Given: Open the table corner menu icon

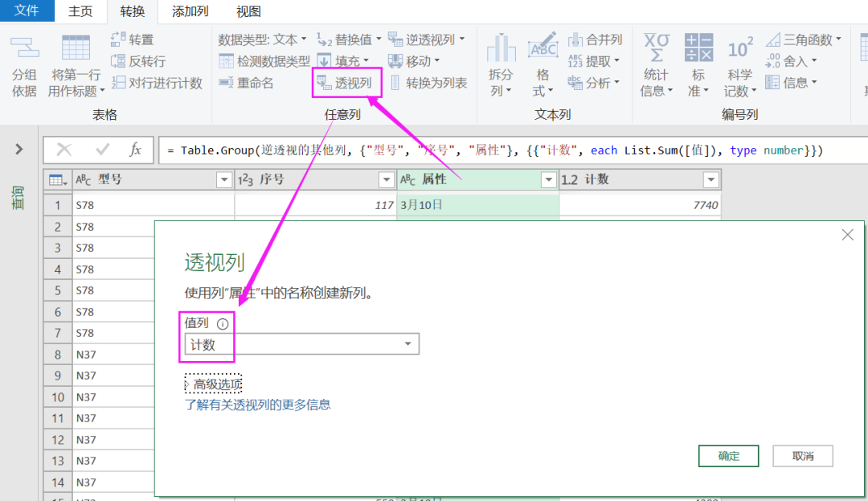Looking at the screenshot, I should [x=58, y=180].
